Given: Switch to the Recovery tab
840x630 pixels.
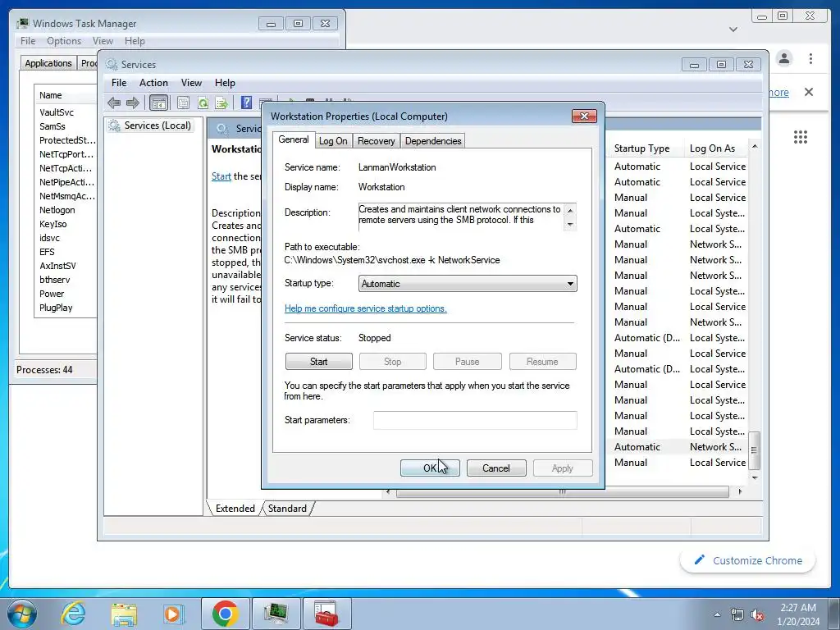Looking at the screenshot, I should [x=376, y=141].
